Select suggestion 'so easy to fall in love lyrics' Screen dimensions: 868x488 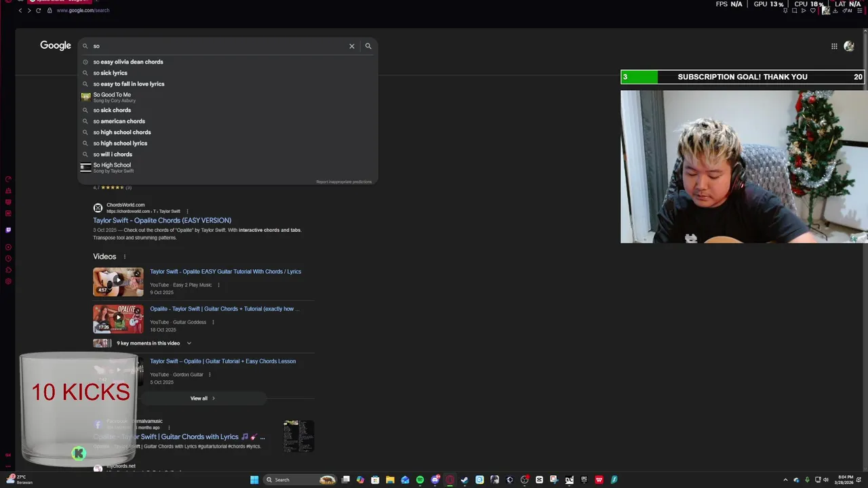point(227,84)
